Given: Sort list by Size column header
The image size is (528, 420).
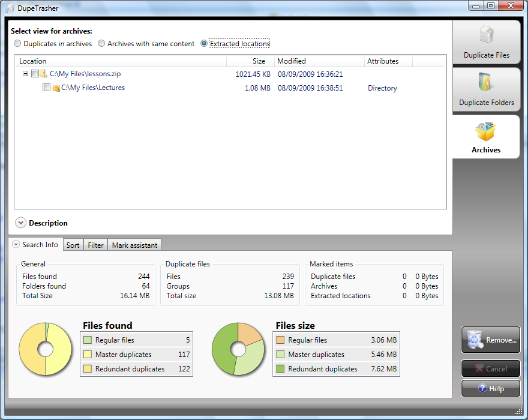Looking at the screenshot, I should click(x=250, y=61).
